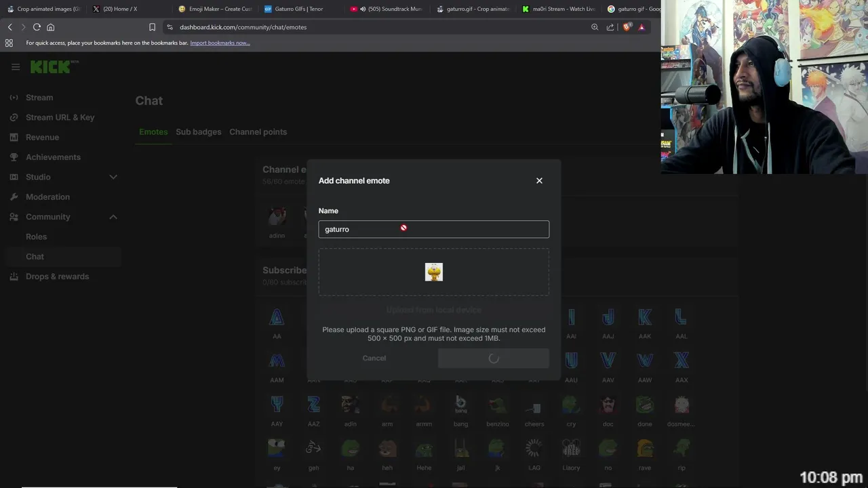
Task: Open Roles under Community
Action: click(36, 237)
